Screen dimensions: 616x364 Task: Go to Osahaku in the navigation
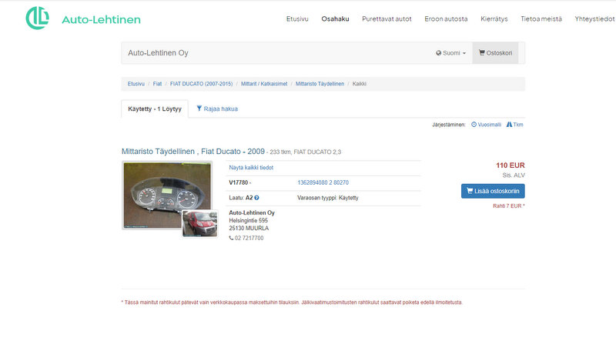tap(335, 18)
